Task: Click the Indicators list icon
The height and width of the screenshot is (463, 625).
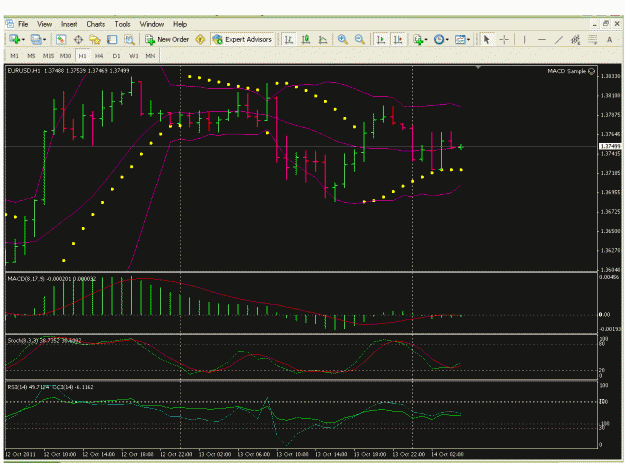Action: tap(418, 39)
